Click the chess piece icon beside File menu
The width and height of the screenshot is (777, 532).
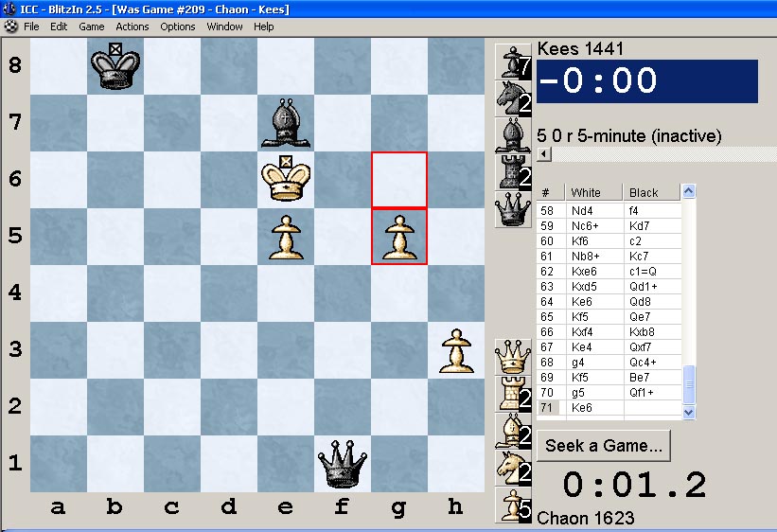coord(11,27)
